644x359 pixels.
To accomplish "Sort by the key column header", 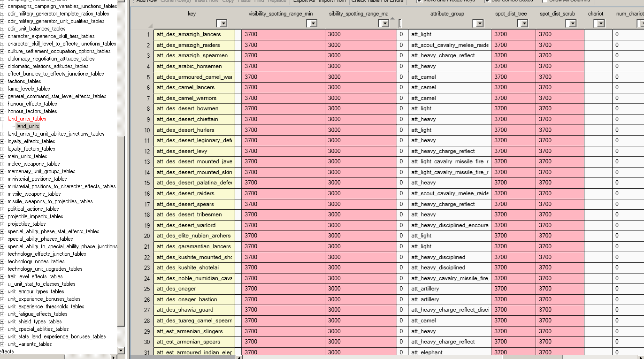I will (192, 14).
